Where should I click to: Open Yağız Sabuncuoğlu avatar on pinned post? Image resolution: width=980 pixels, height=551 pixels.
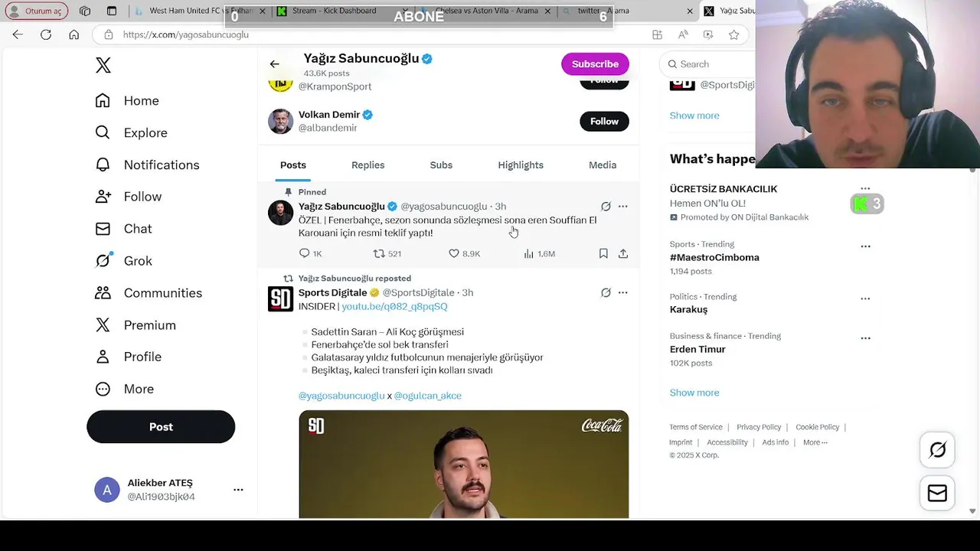(x=280, y=213)
